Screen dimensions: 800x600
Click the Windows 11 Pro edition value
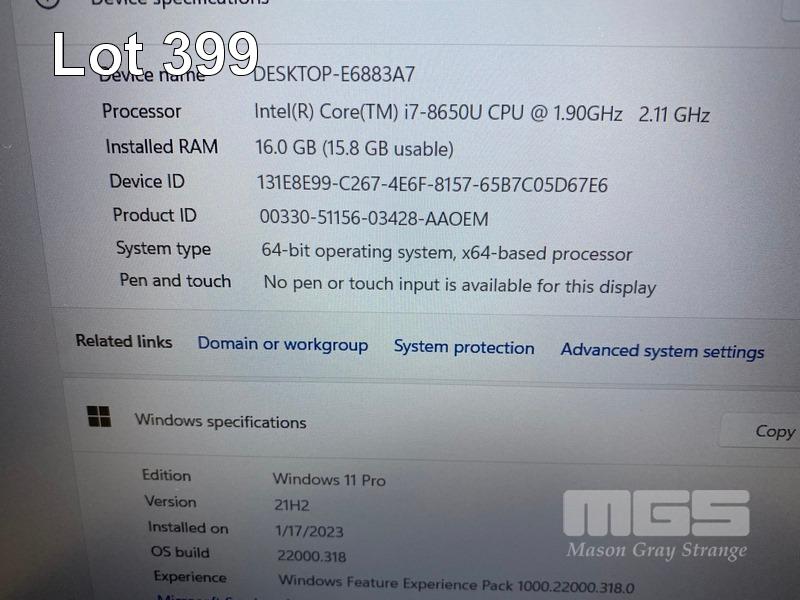click(x=329, y=480)
